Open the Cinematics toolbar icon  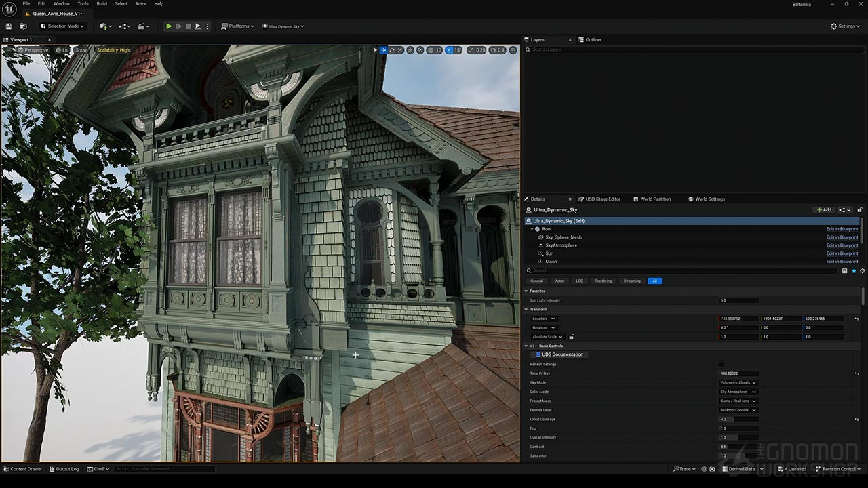pyautogui.click(x=141, y=26)
